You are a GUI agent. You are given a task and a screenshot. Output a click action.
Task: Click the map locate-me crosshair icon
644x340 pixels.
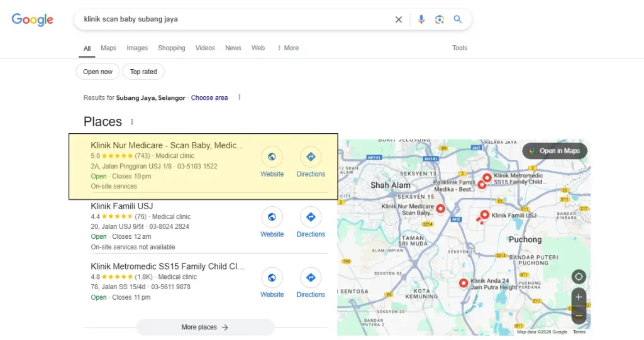pyautogui.click(x=579, y=277)
